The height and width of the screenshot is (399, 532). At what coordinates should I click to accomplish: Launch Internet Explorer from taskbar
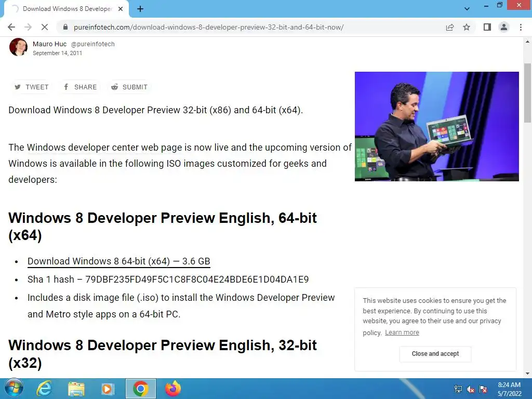click(x=44, y=389)
